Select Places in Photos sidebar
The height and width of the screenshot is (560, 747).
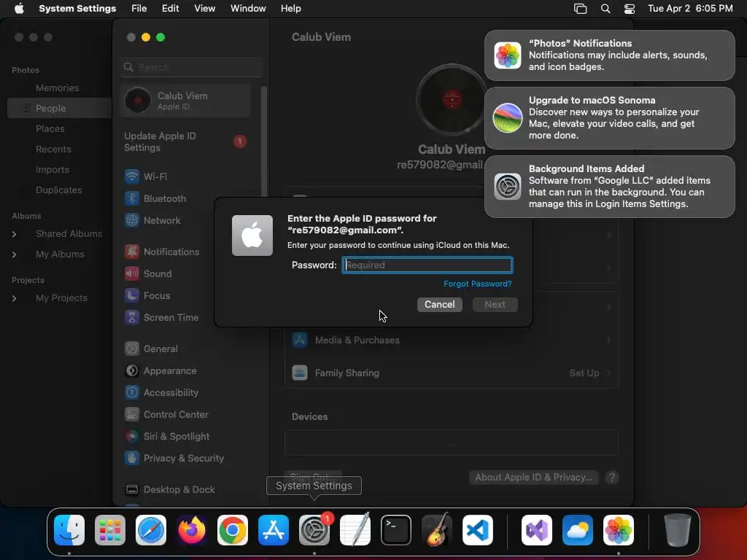50,129
